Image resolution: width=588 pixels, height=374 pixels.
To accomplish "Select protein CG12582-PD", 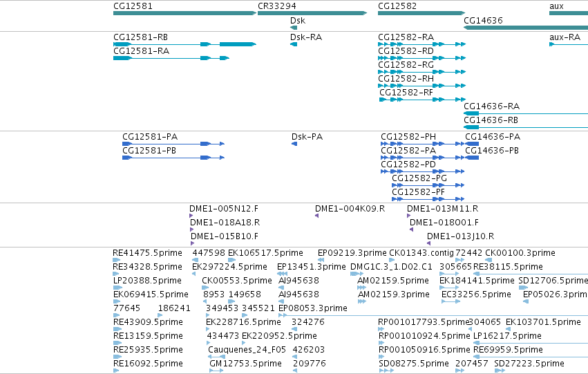I will click(x=423, y=171).
